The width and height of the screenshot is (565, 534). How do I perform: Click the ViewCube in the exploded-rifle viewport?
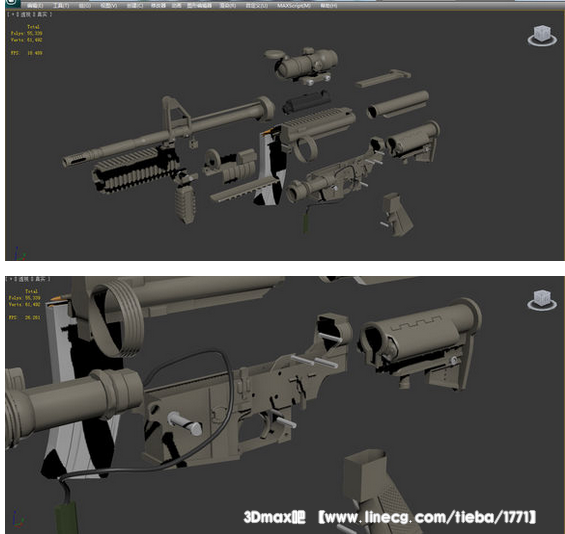click(542, 35)
